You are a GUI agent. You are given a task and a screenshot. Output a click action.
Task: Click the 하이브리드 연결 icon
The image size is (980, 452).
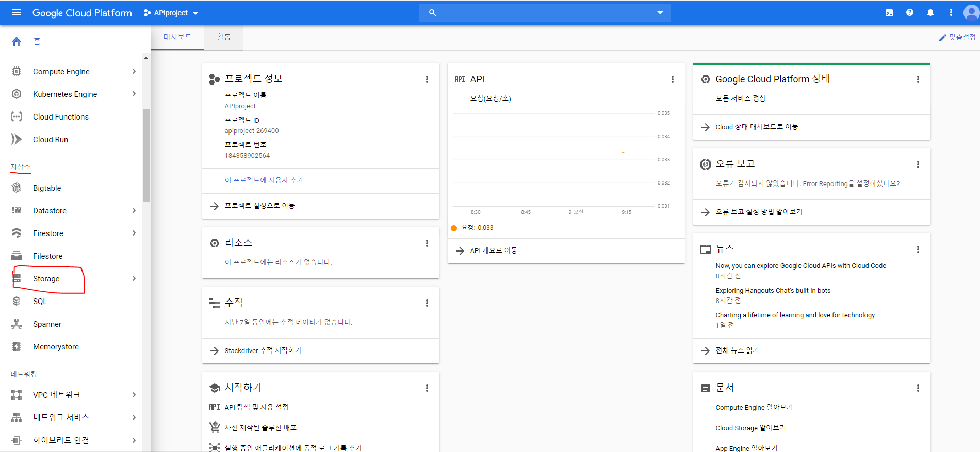coord(17,440)
